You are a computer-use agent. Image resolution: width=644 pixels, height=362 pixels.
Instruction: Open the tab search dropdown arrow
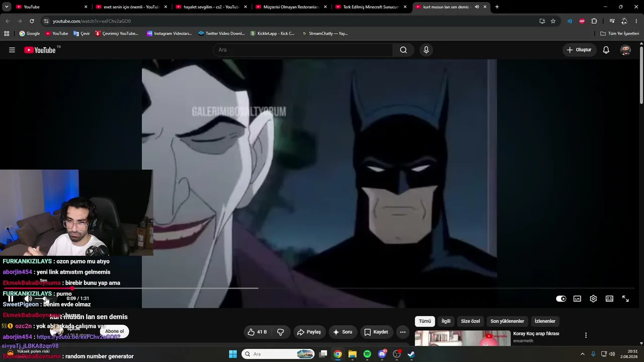click(x=7, y=7)
